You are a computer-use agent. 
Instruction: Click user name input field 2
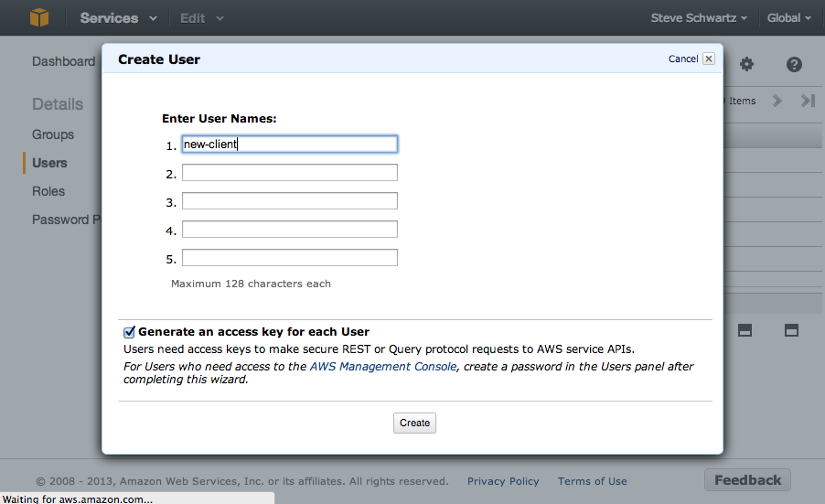click(290, 173)
